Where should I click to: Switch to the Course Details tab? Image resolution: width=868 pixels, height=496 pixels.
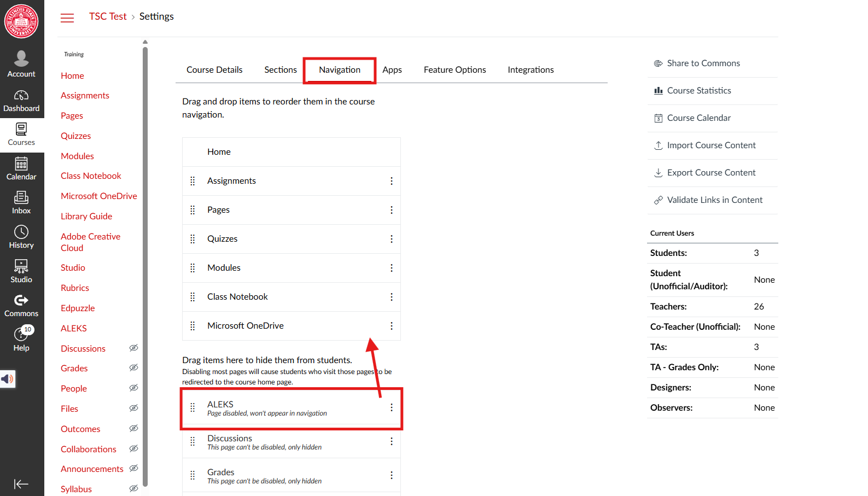214,70
